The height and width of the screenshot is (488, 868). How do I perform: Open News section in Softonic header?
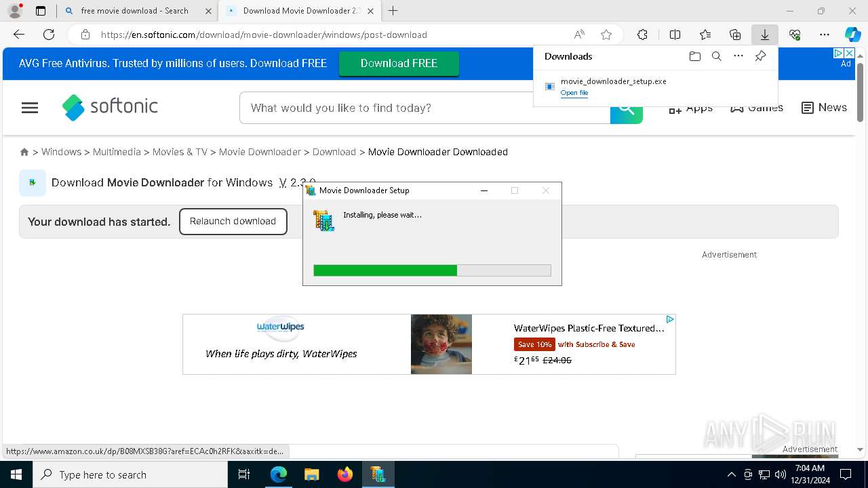tap(824, 108)
